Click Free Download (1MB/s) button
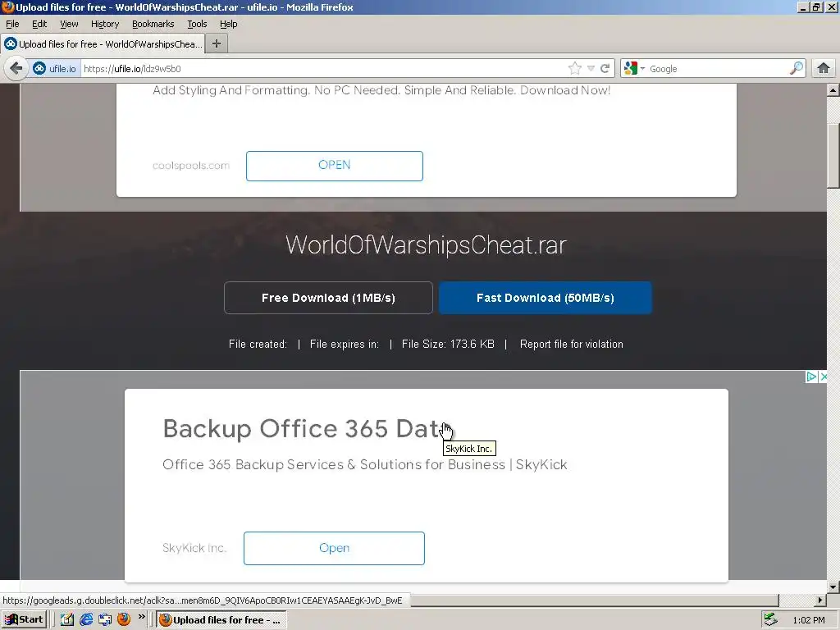Image resolution: width=840 pixels, height=630 pixels. [x=328, y=298]
